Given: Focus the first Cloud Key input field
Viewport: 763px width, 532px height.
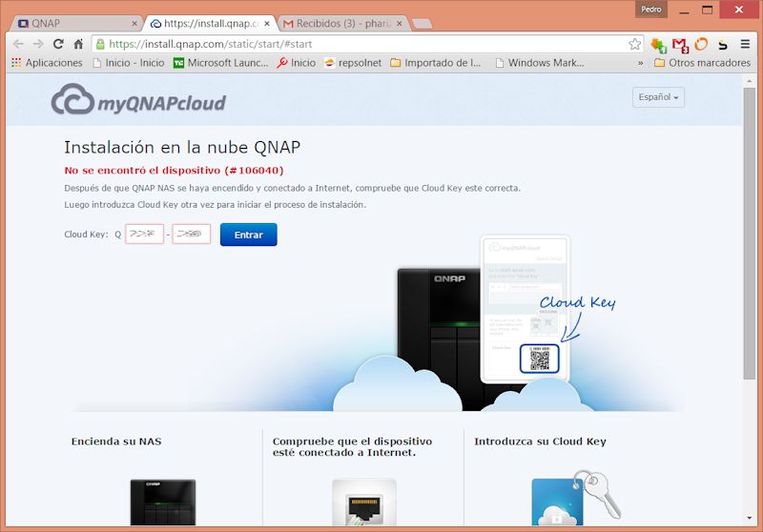Looking at the screenshot, I should point(145,234).
